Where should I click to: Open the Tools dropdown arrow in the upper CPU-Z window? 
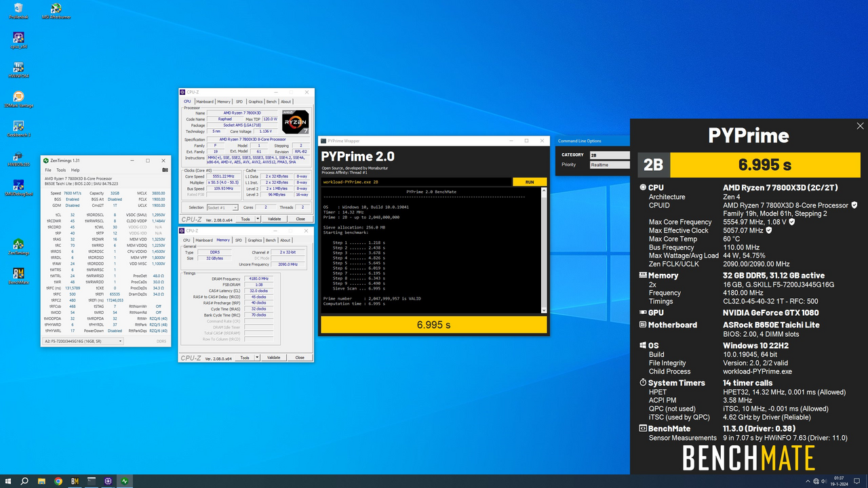tap(256, 219)
